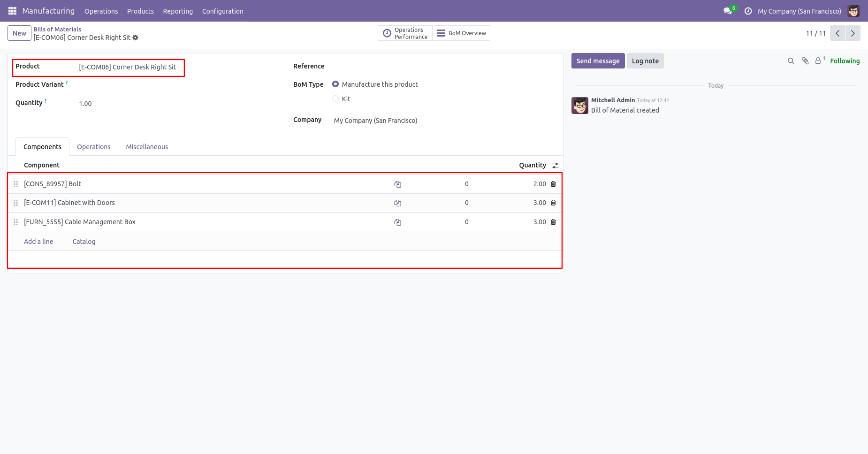Select the Kit BoM type radio
This screenshot has height=454, width=868.
335,98
